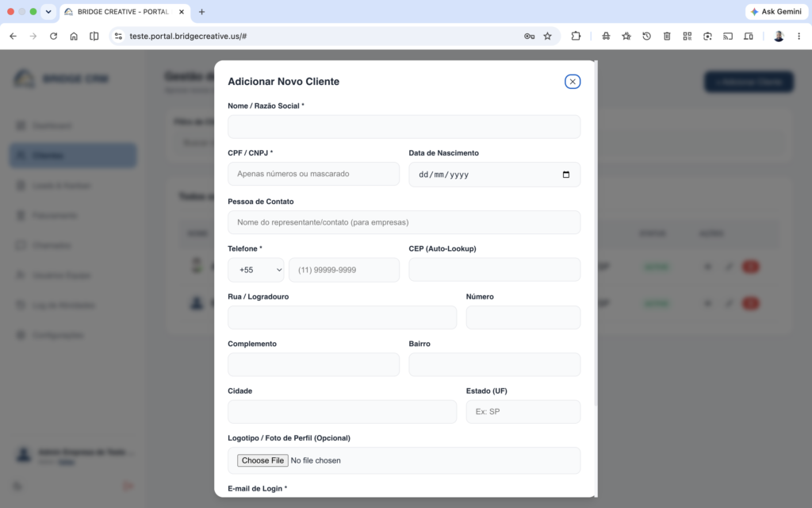Focus the Complemento field
Screen dimensions: 812x508
click(313, 364)
